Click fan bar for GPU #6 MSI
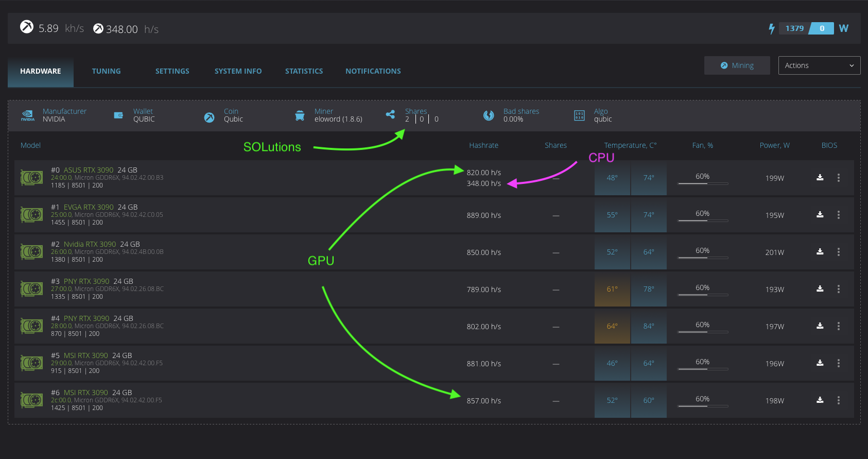The height and width of the screenshot is (459, 868). pos(703,406)
